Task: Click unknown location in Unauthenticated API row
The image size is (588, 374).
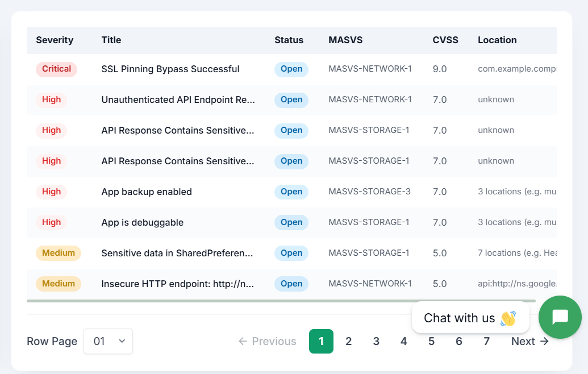Action: [496, 100]
